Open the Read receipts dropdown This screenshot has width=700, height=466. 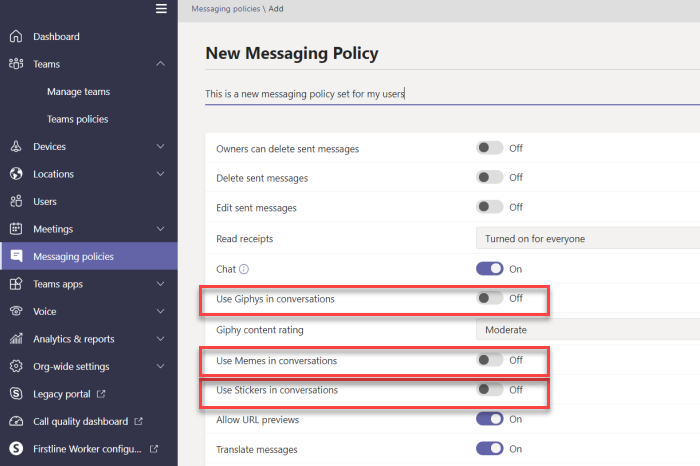point(588,238)
